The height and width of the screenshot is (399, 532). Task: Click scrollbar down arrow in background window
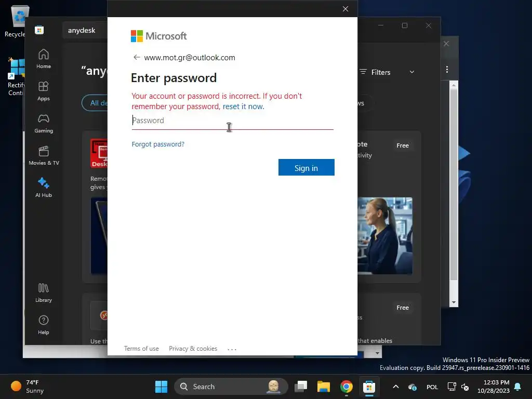click(x=454, y=302)
